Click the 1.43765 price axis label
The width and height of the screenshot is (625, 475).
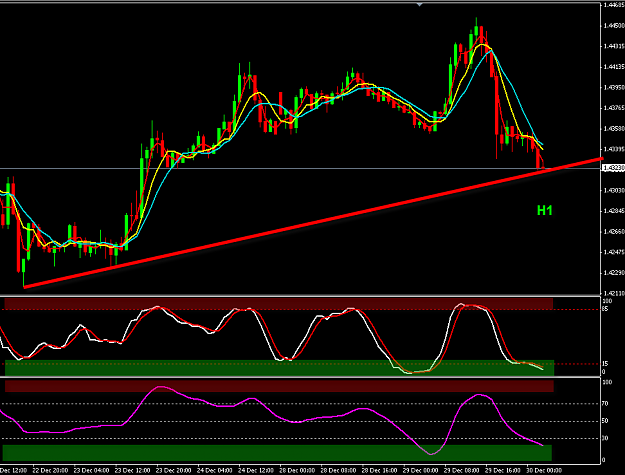[x=614, y=108]
